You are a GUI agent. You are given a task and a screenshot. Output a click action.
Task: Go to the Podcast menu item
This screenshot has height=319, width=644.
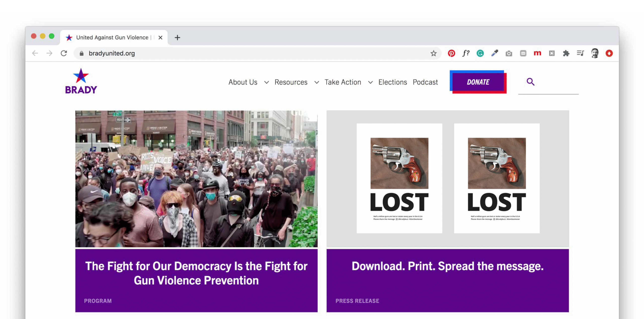click(x=425, y=82)
